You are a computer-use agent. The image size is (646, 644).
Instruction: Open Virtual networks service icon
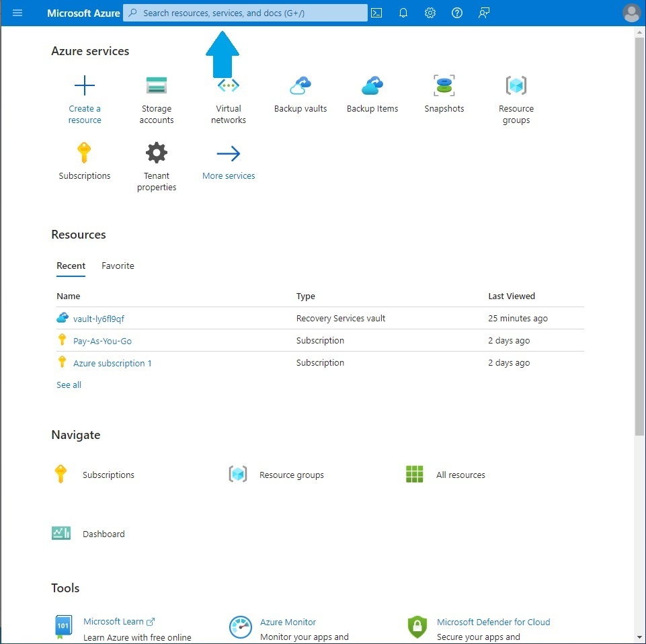click(x=229, y=85)
